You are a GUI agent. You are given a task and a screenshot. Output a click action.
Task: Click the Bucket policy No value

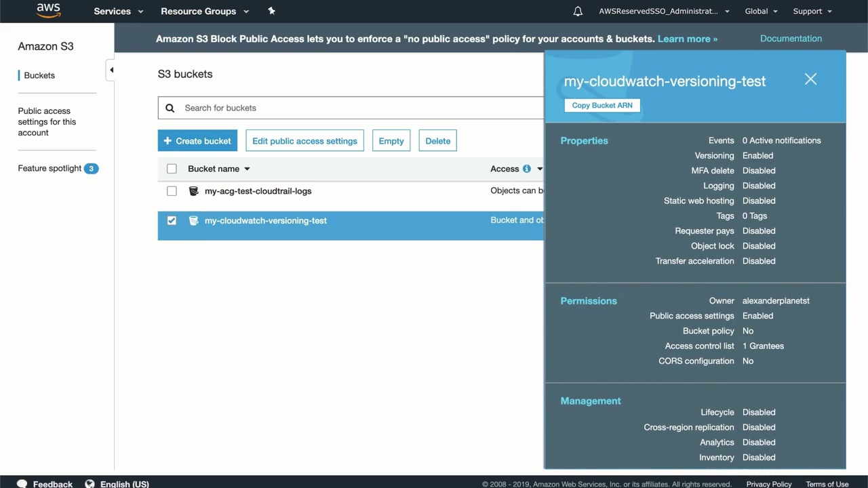pos(748,331)
